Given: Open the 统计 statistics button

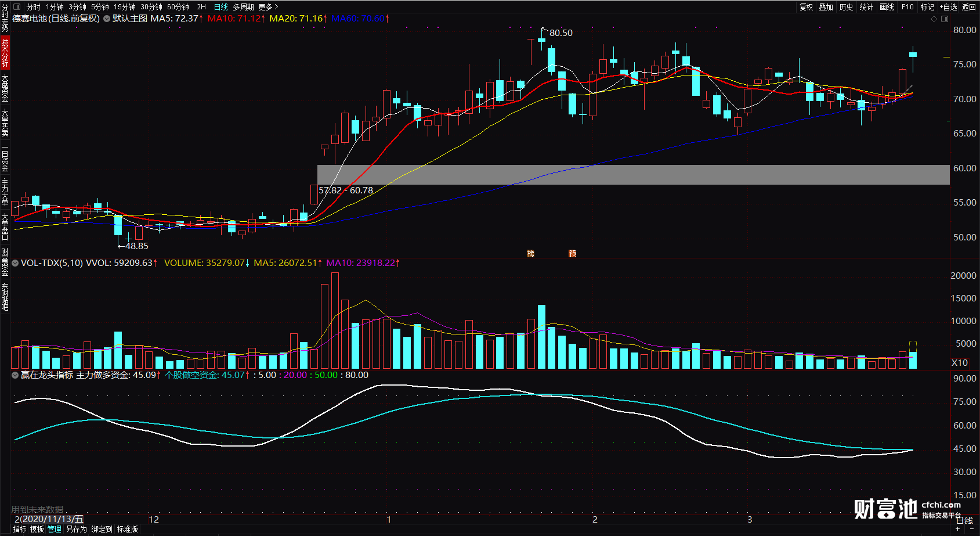Looking at the screenshot, I should tap(867, 7).
